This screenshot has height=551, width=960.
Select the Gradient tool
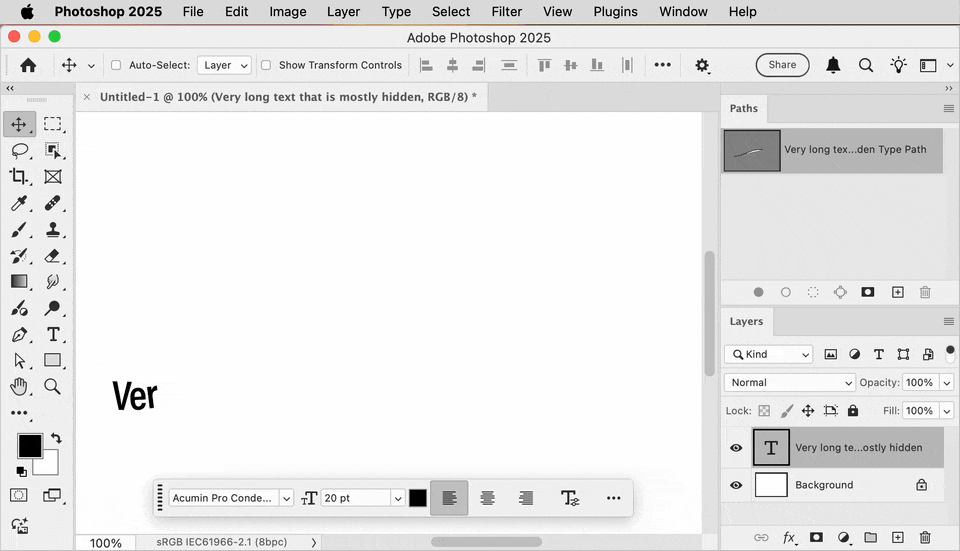click(19, 282)
